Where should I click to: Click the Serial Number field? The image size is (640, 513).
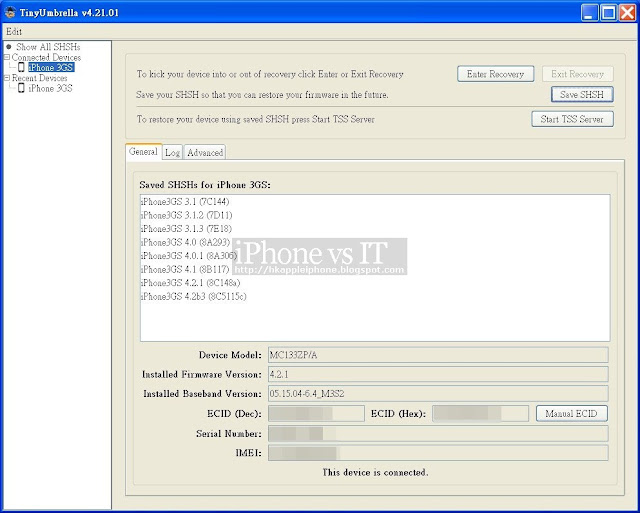point(438,433)
